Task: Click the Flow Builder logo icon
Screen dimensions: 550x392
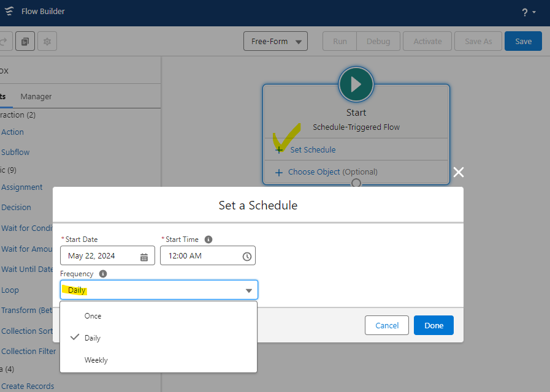Action: pos(9,11)
